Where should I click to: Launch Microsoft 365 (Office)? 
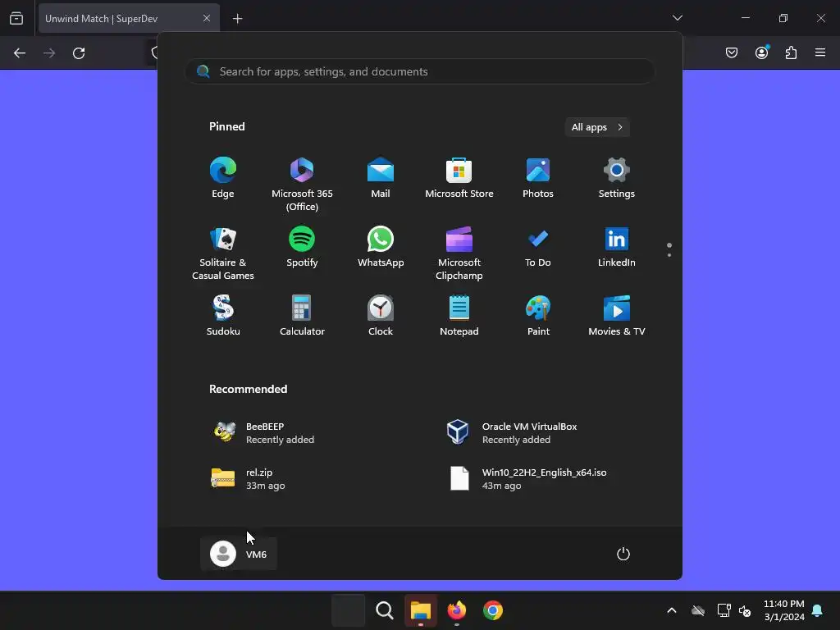click(x=302, y=184)
